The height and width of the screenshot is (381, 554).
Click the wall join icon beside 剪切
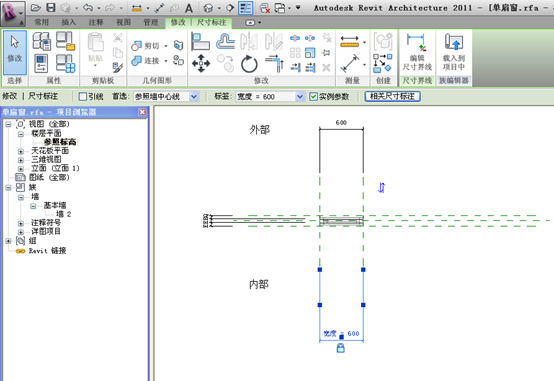[x=178, y=45]
